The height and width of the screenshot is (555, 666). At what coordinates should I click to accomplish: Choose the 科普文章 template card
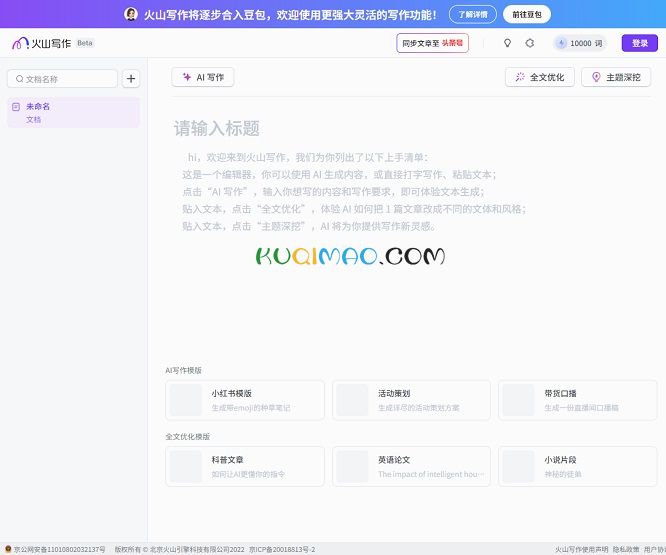pos(245,466)
